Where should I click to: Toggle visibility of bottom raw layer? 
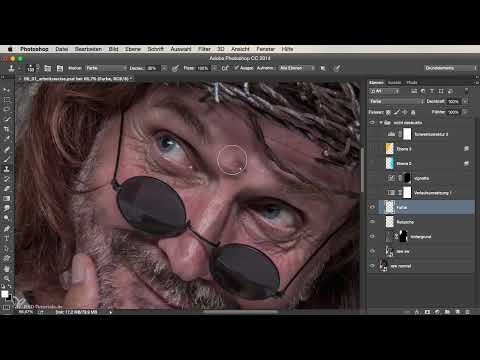coord(372,266)
